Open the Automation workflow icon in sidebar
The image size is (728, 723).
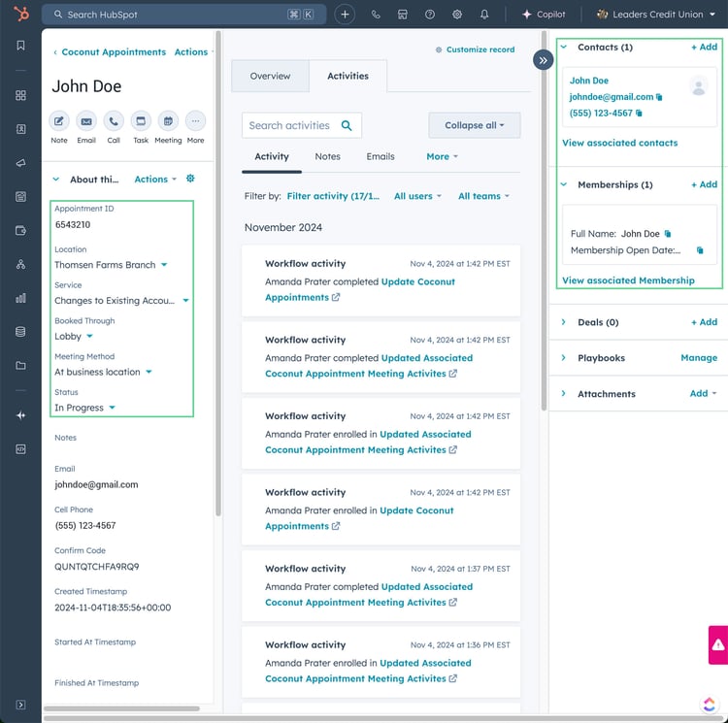pyautogui.click(x=21, y=265)
